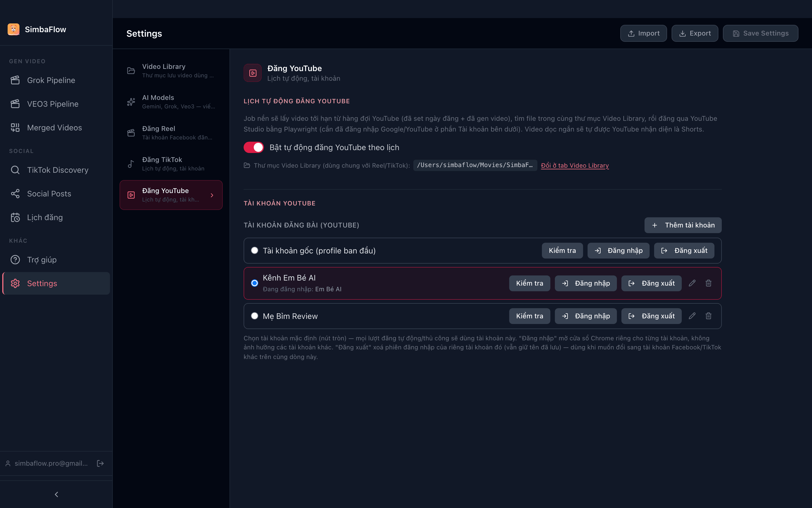The width and height of the screenshot is (812, 508).
Task: Switch to the Video Library settings tab
Action: tap(171, 71)
